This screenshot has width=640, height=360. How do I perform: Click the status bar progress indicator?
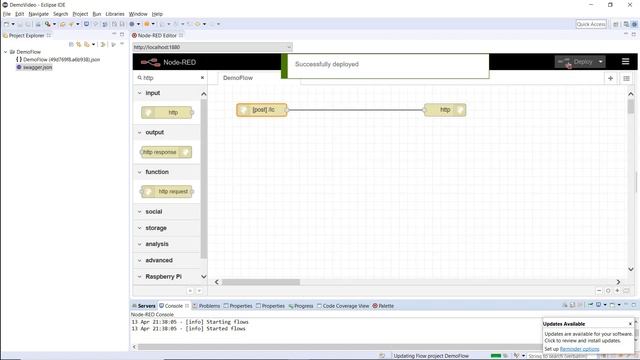click(x=496, y=356)
